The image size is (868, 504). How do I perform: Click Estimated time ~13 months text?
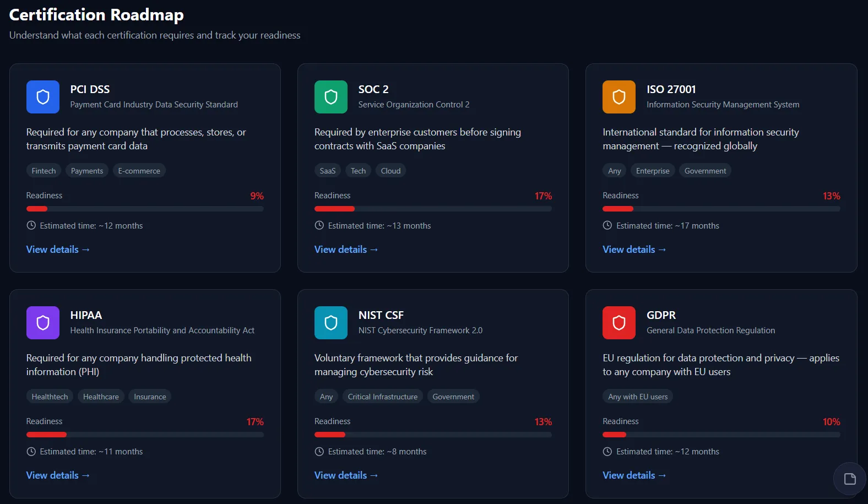pyautogui.click(x=379, y=226)
